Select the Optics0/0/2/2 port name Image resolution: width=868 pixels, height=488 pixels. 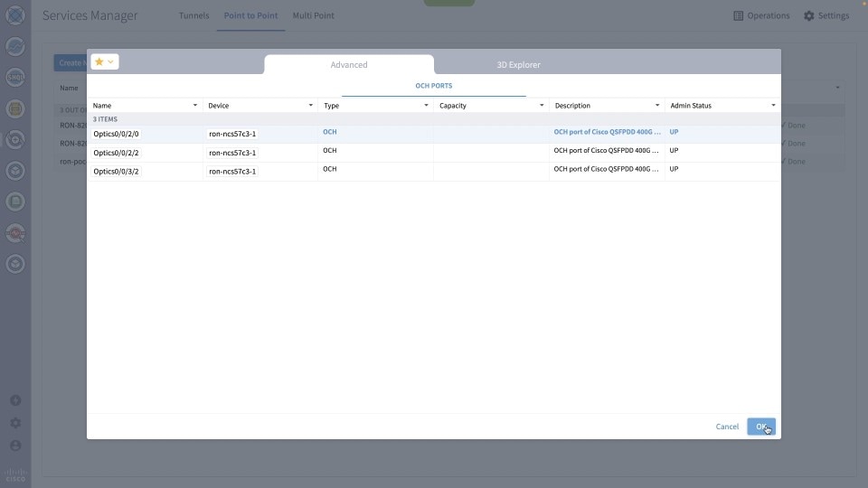(x=116, y=153)
